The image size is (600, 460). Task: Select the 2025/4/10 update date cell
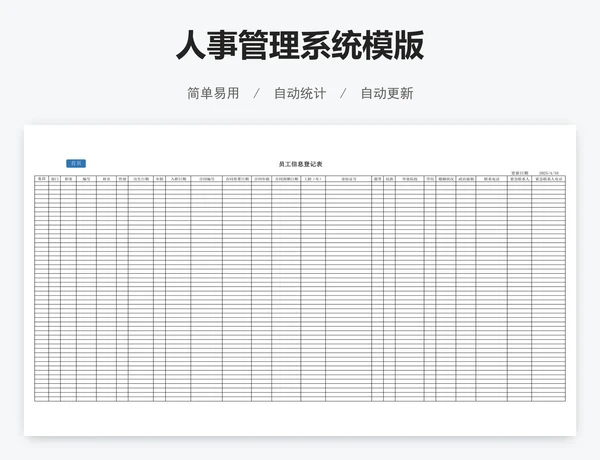point(549,173)
